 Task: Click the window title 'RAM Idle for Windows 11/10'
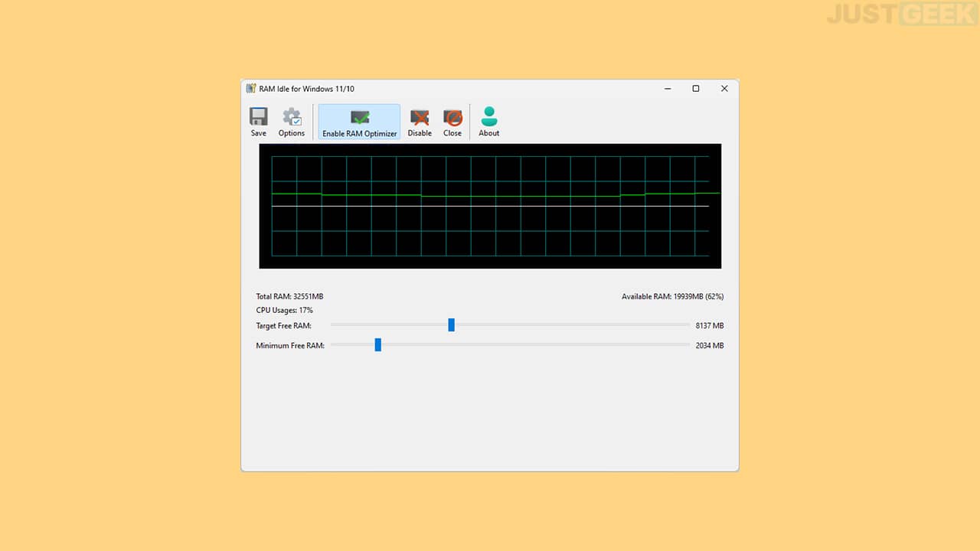(306, 89)
